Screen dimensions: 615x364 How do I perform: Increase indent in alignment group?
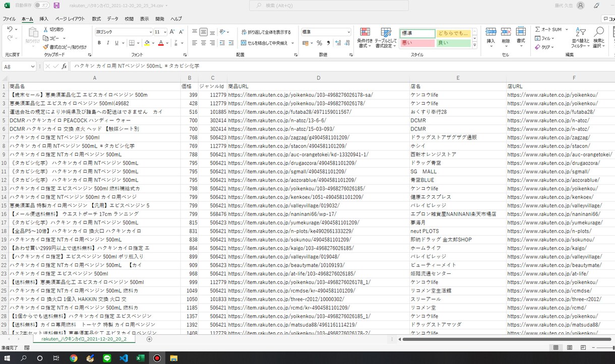pos(231,43)
